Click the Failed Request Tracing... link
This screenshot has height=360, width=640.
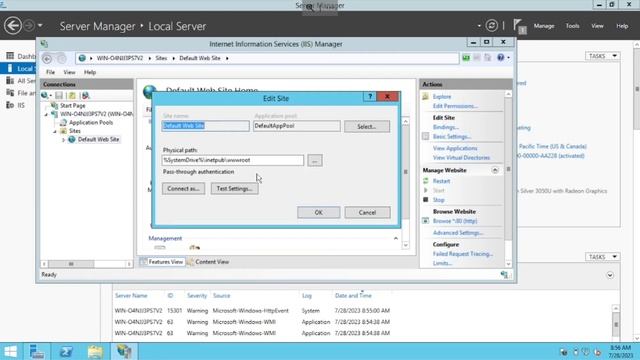click(463, 254)
